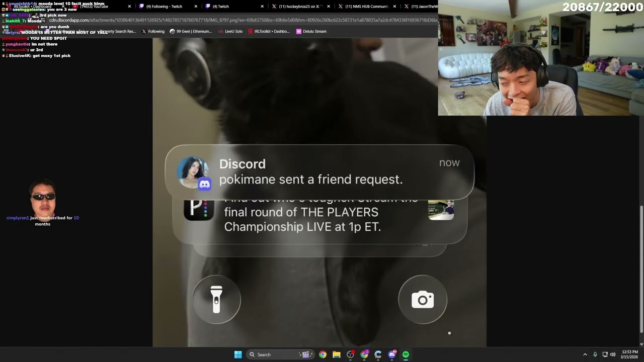Click pokimane's avatar in the Discord notification
Image resolution: width=644 pixels, height=362 pixels.
point(193,172)
